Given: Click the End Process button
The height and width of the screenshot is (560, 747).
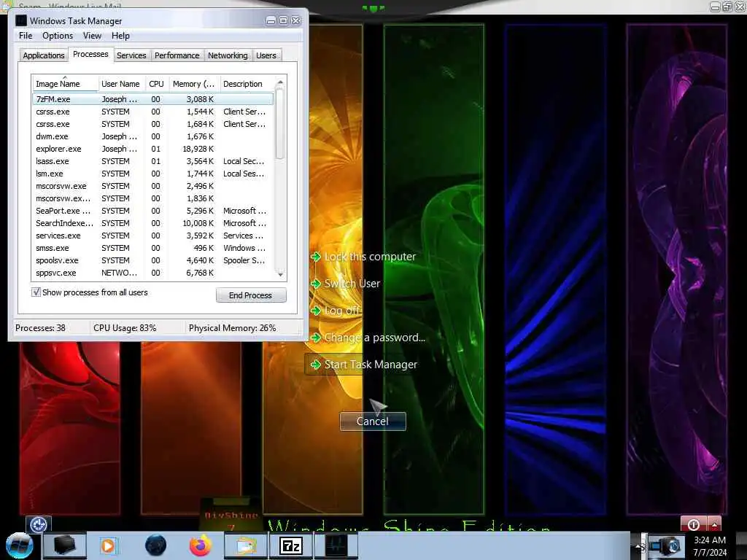Looking at the screenshot, I should point(251,295).
